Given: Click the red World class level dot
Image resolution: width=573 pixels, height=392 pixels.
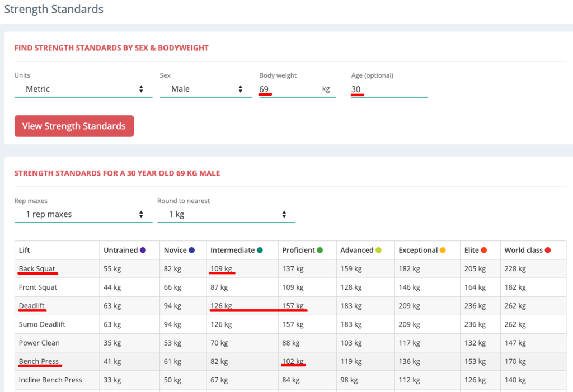Looking at the screenshot, I should pyautogui.click(x=548, y=251).
